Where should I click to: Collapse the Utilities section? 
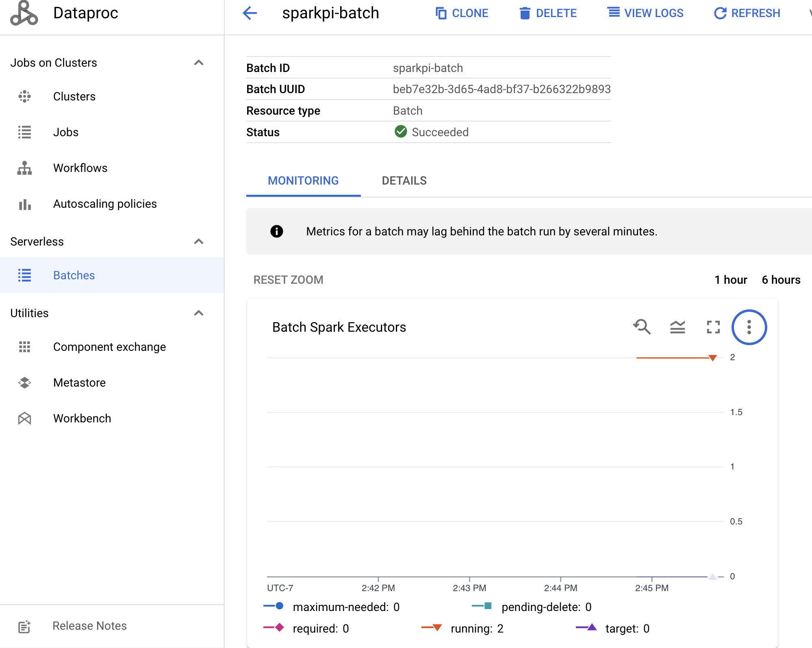[199, 313]
